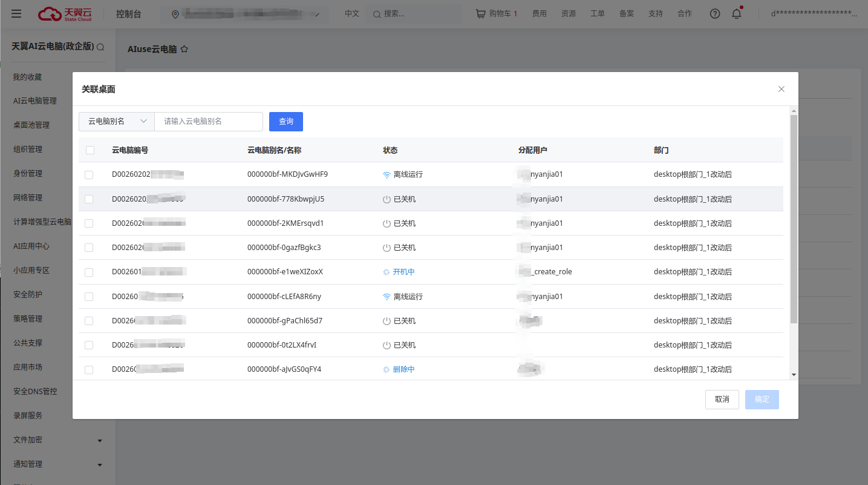Toggle the select-all checkbox in table header
This screenshot has width=868, height=485.
coord(90,150)
